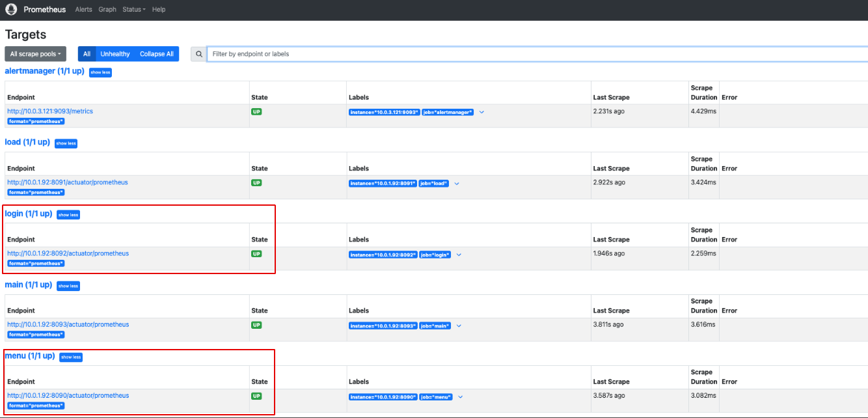Select the All targets filter button
The width and height of the screenshot is (868, 418).
87,54
